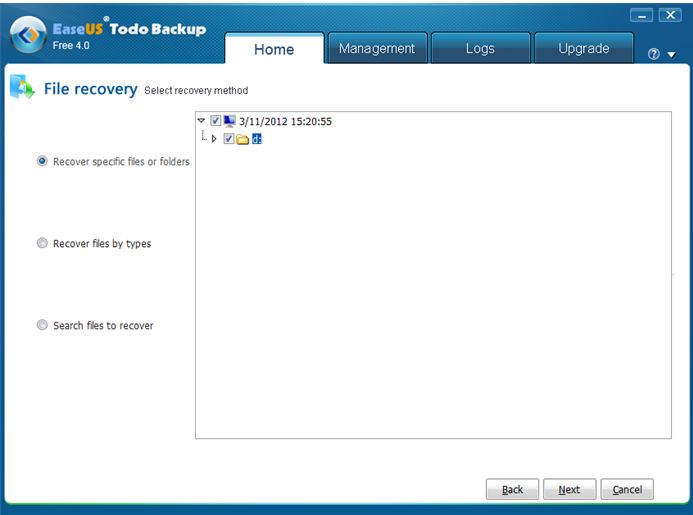Open the help question mark icon

tap(654, 54)
